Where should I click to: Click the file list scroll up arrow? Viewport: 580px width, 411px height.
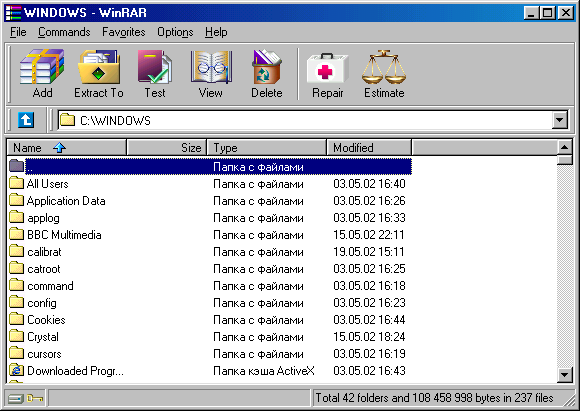(564, 147)
